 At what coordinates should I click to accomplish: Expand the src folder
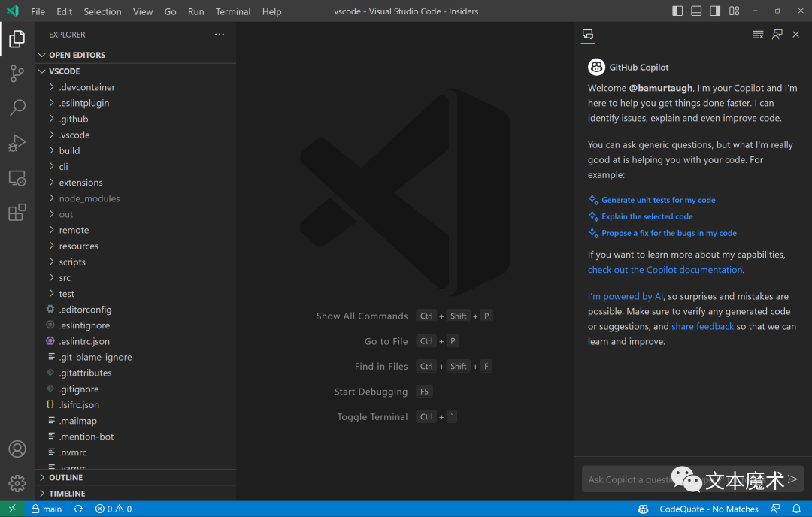tap(135, 277)
